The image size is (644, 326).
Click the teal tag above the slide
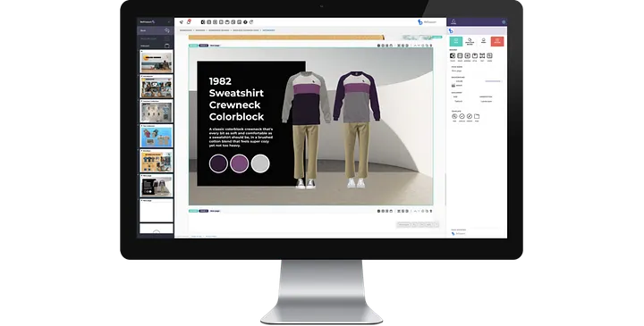[x=193, y=46]
